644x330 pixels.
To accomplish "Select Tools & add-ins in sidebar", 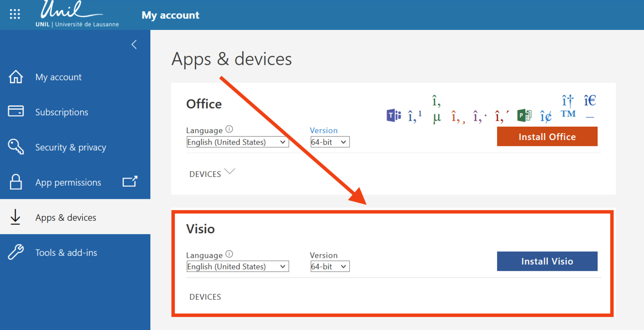I will coord(66,252).
